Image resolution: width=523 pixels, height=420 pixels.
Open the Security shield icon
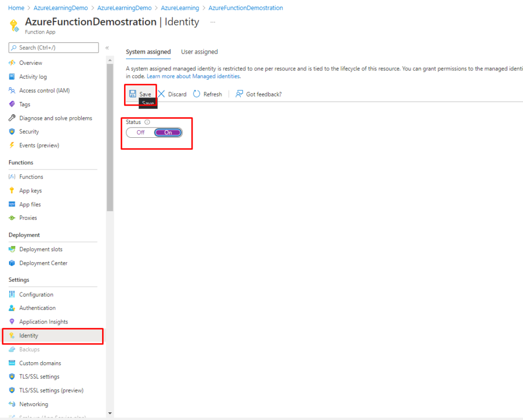[x=12, y=131]
